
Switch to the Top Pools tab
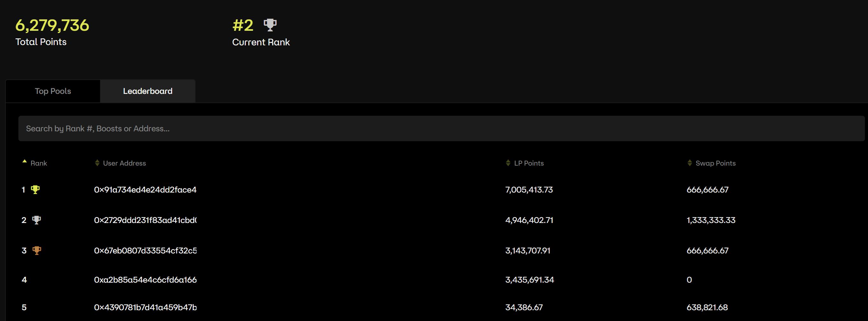53,91
